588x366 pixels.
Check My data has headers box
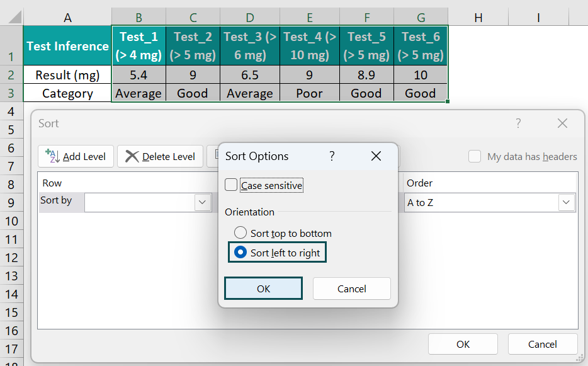[475, 156]
